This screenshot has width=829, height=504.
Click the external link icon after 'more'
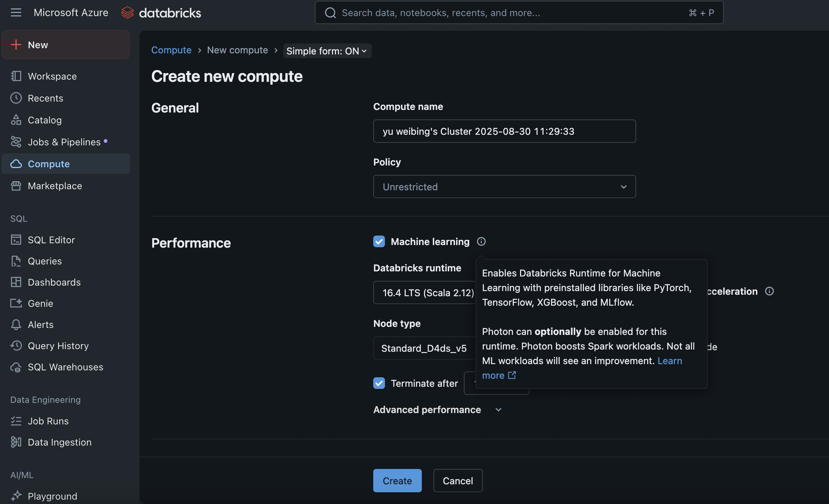pos(512,375)
